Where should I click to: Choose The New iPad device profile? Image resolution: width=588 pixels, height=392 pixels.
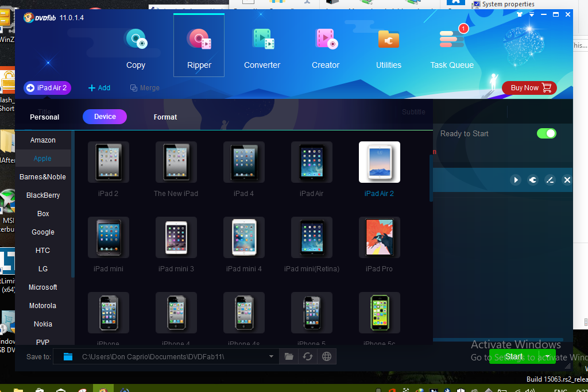pos(176,162)
